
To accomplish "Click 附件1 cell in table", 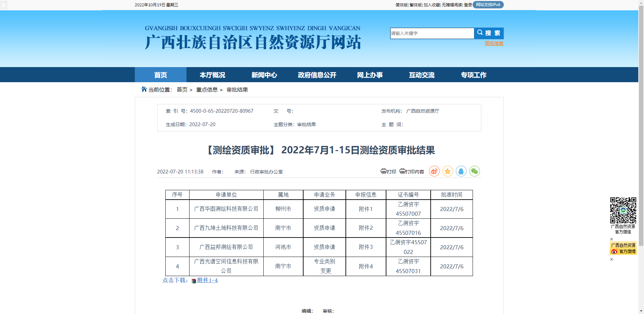I will coord(366,209).
